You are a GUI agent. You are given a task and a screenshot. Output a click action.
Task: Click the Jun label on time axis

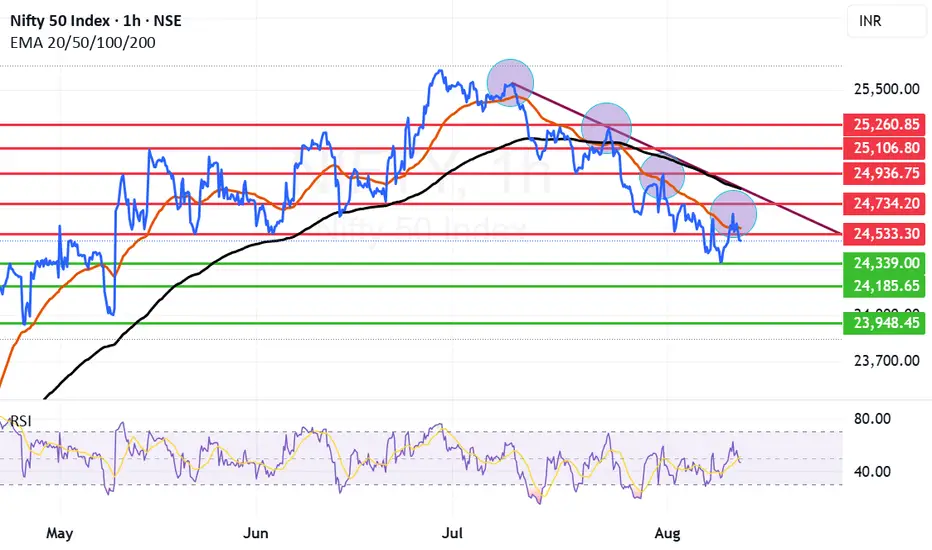pos(256,533)
